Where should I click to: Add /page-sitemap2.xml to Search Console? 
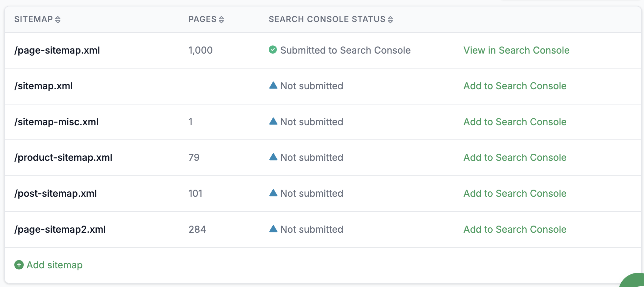click(515, 229)
